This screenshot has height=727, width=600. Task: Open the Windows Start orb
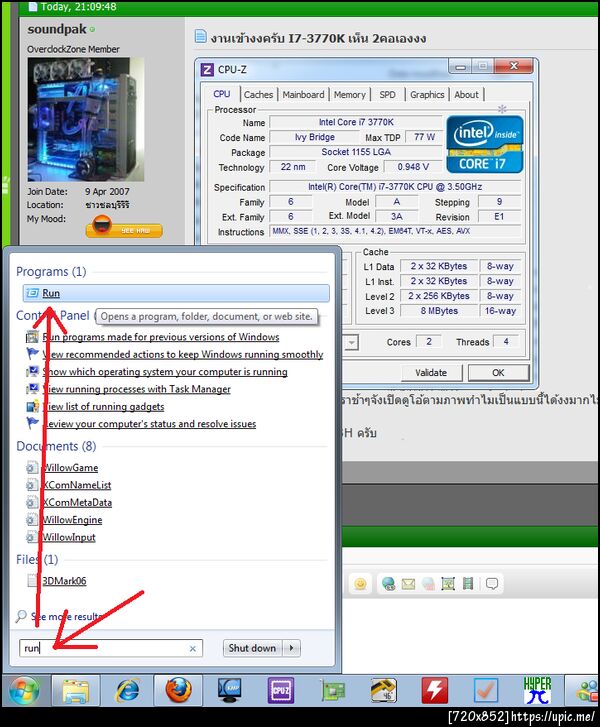point(24,690)
